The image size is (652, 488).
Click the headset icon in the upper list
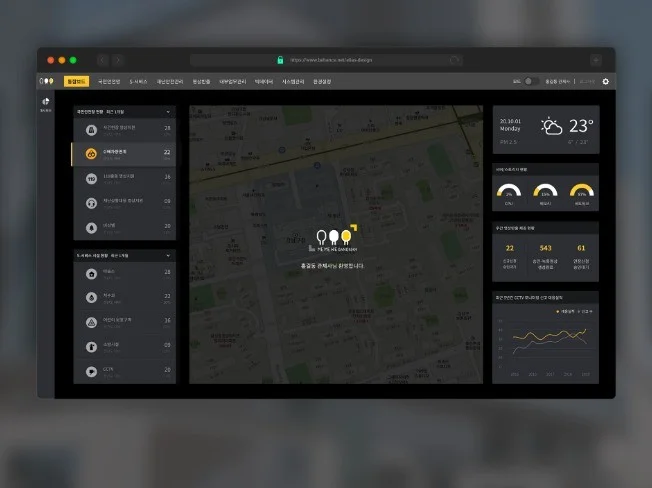91,202
